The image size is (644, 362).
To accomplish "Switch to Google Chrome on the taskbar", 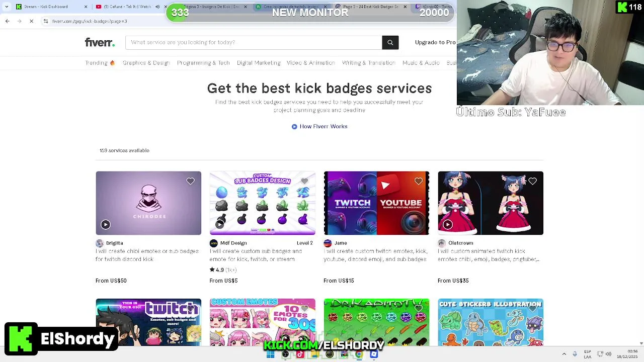I will tap(359, 354).
